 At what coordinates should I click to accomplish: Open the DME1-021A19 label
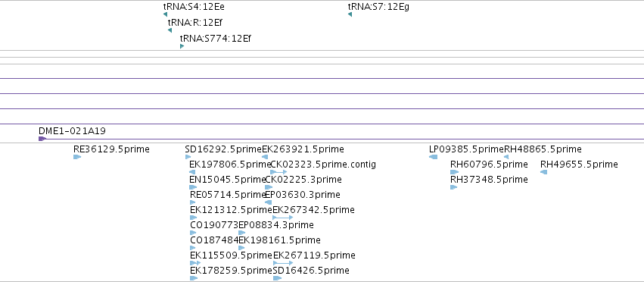click(73, 131)
